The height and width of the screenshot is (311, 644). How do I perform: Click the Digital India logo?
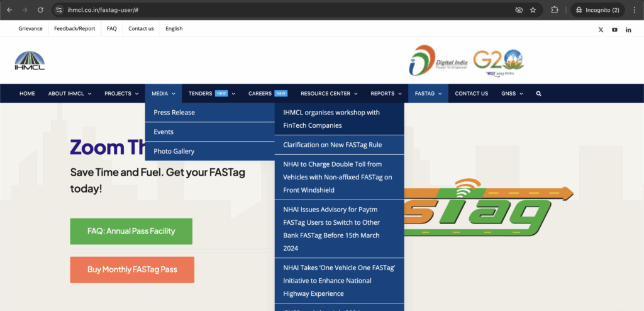tap(438, 60)
